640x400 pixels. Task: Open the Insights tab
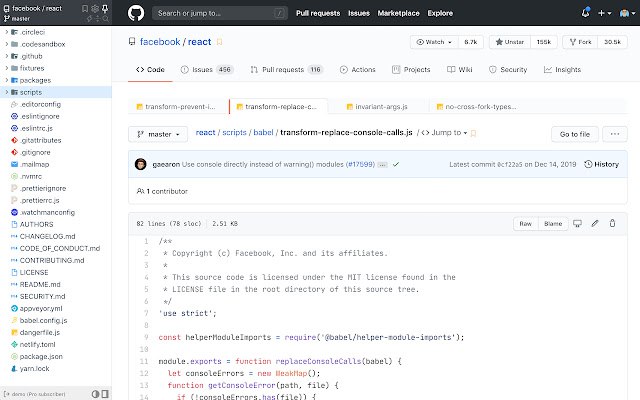(562, 70)
